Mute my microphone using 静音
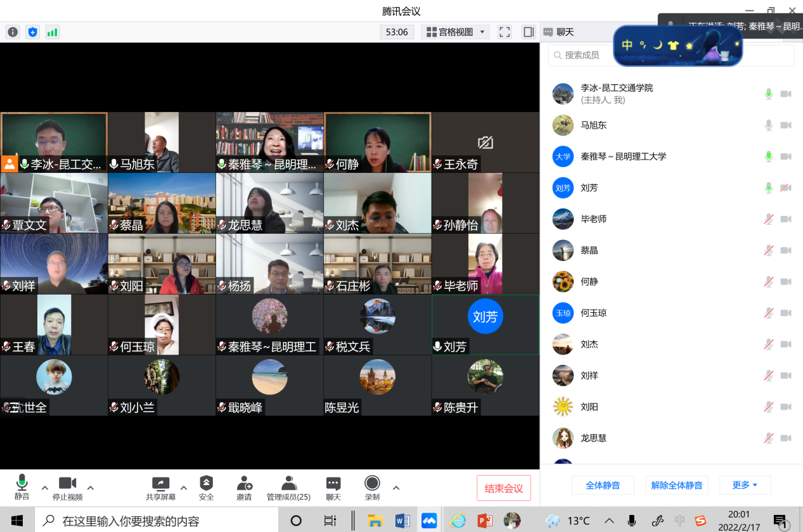Screen dimensions: 803x532 [22, 488]
